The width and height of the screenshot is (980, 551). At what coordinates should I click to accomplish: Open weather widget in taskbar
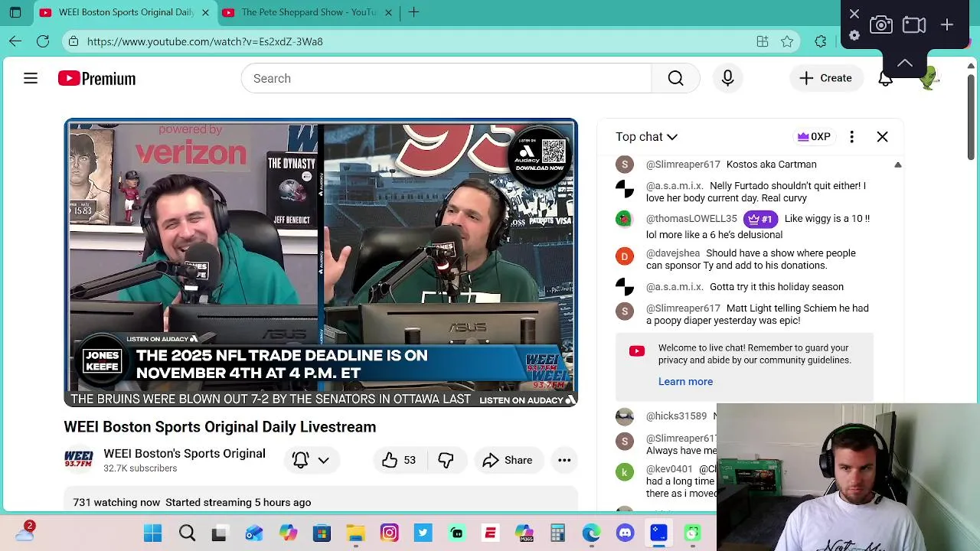pyautogui.click(x=24, y=532)
